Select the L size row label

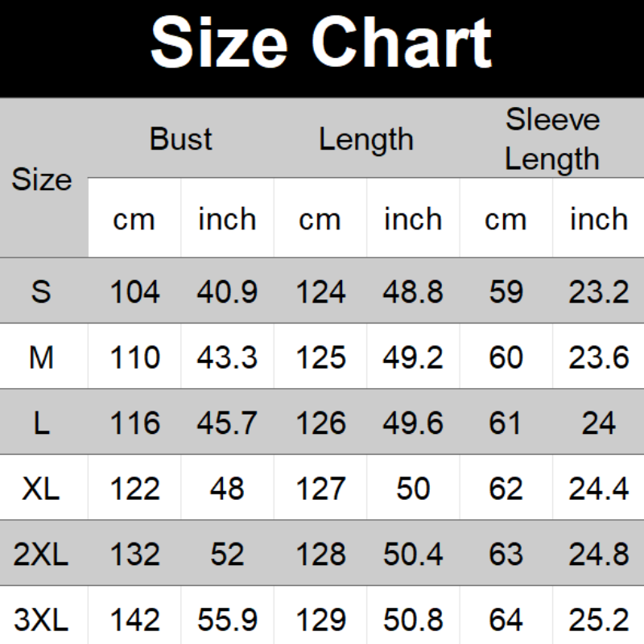(42, 423)
